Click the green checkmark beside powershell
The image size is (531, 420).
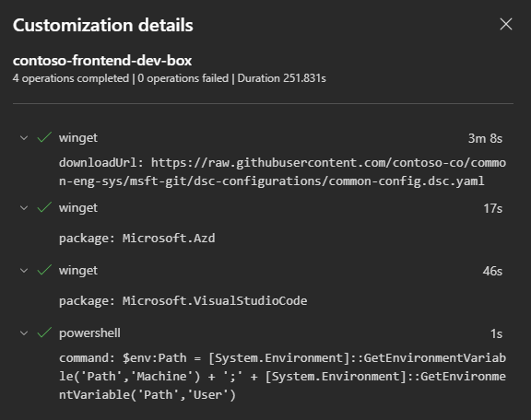point(44,332)
